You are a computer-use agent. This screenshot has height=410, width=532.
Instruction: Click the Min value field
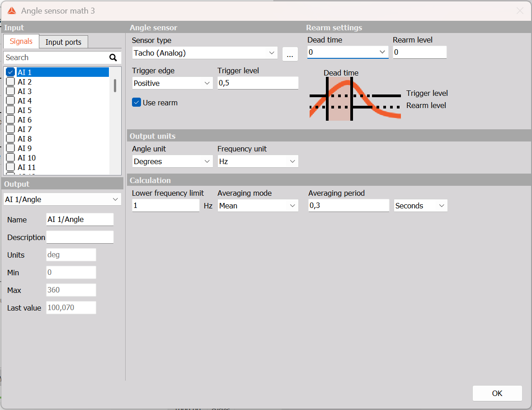point(71,272)
